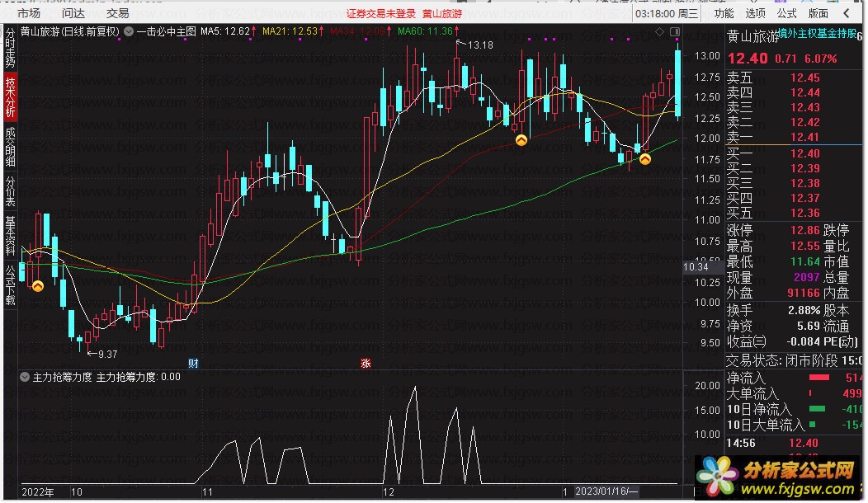Select the 技术分析 side tab
The image size is (868, 503).
point(11,97)
